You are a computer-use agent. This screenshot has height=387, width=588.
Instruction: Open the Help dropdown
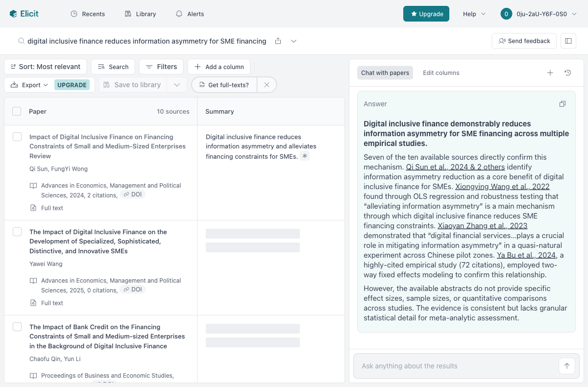(474, 14)
